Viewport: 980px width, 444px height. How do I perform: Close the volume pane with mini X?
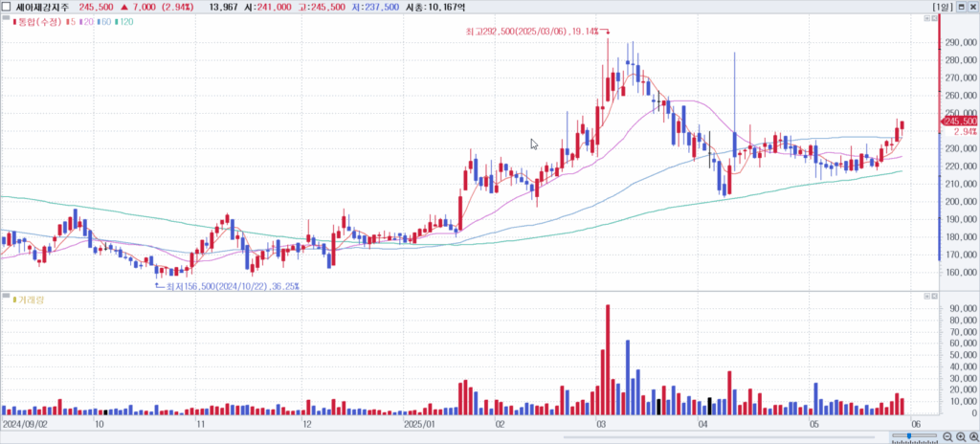(x=934, y=296)
